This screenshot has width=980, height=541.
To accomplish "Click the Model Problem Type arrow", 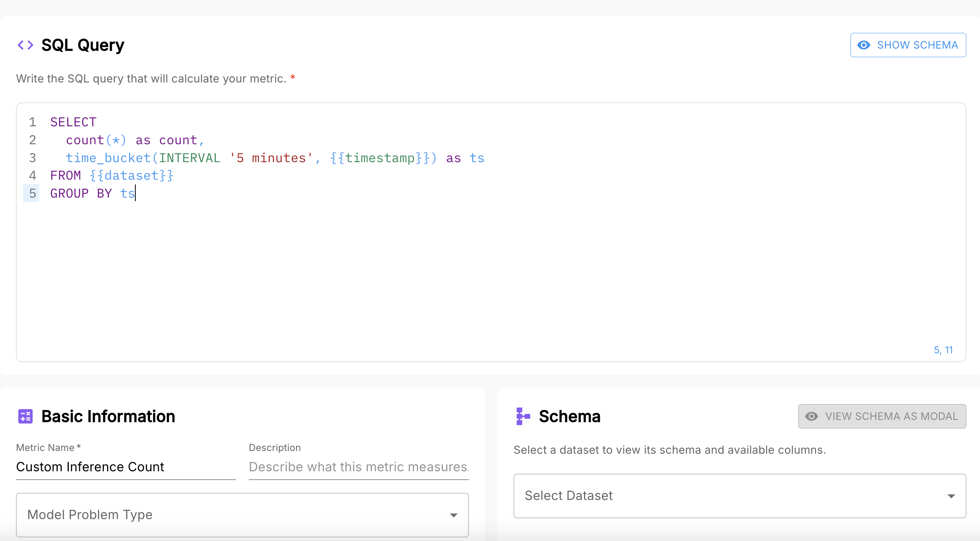I will [453, 515].
